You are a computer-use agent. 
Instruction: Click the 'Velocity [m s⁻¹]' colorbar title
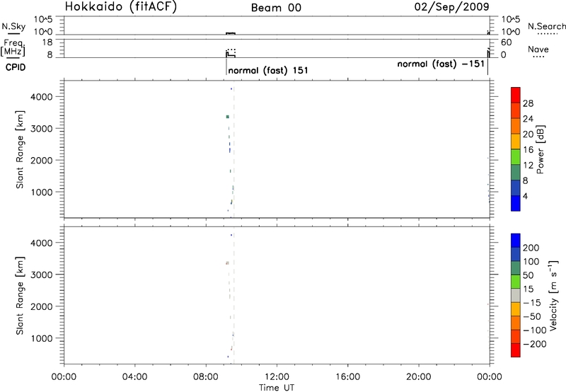(553, 295)
